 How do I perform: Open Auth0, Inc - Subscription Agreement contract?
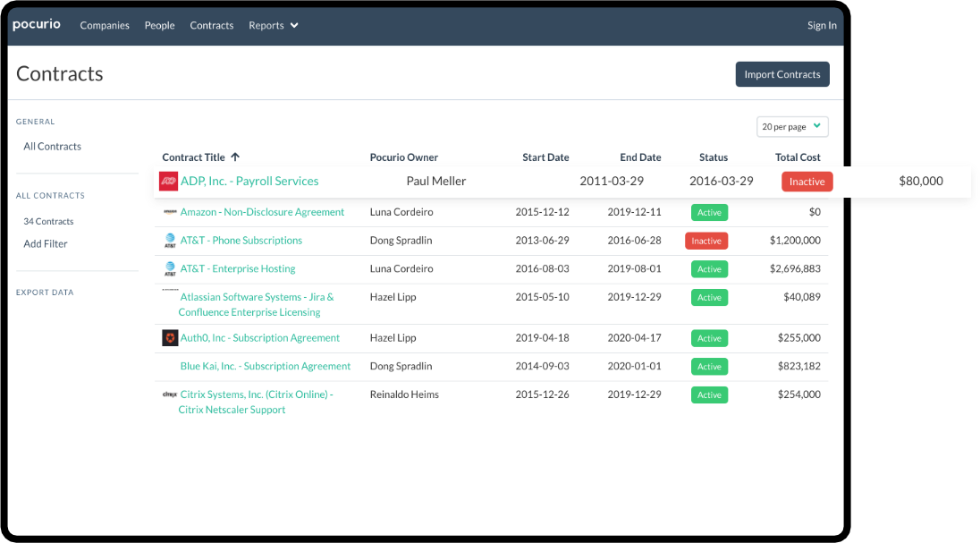click(x=260, y=338)
